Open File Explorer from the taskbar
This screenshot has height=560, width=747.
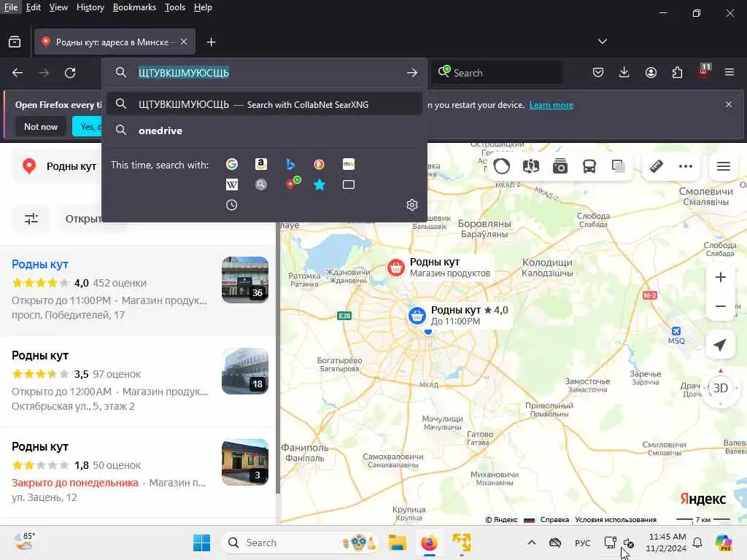(x=397, y=542)
